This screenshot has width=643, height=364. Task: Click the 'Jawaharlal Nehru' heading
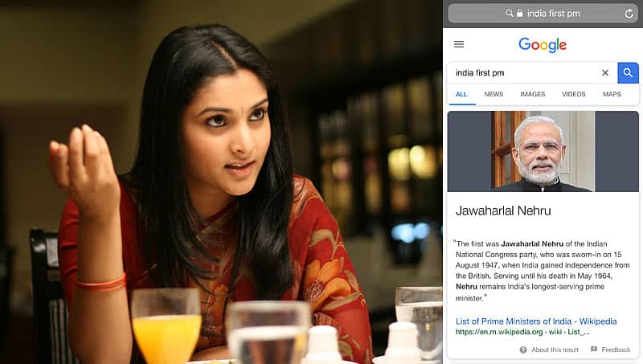point(503,211)
